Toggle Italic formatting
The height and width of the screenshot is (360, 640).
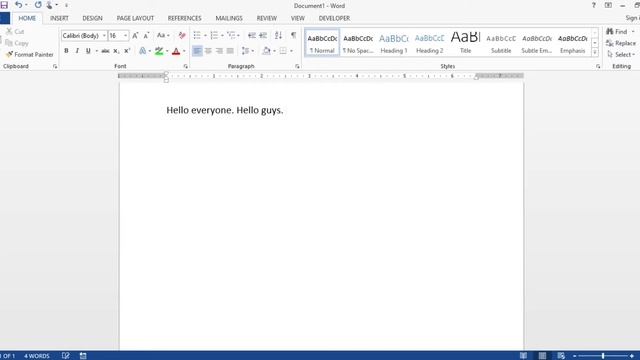77,51
